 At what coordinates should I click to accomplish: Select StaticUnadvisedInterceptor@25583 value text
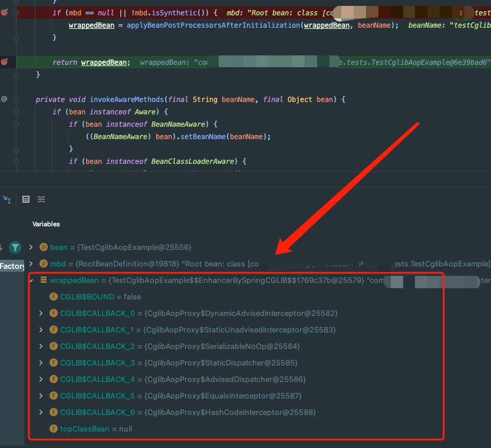tap(239, 330)
